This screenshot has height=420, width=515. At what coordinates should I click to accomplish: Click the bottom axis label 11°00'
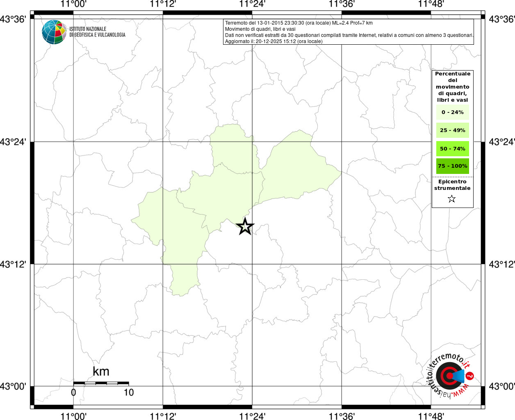click(x=73, y=416)
